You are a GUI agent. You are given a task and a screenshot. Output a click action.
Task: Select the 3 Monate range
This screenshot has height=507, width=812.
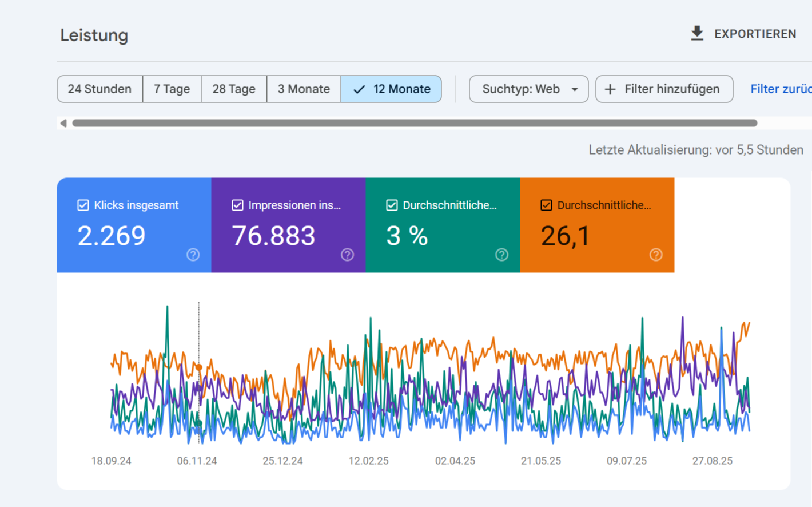pos(303,89)
